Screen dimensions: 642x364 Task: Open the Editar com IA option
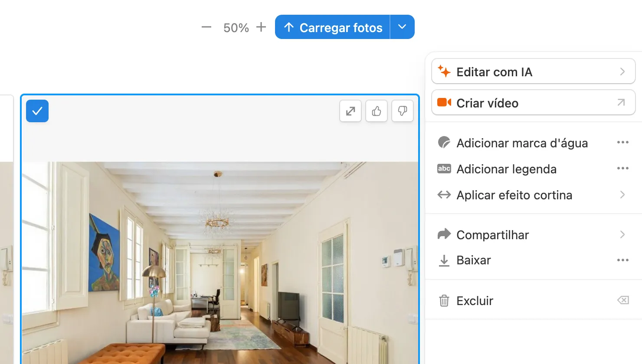click(534, 71)
